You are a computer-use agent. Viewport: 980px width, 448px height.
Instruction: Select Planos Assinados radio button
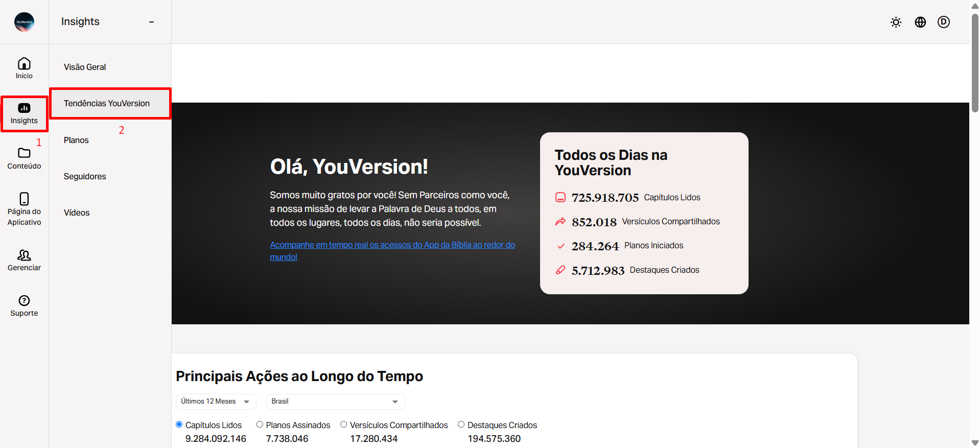tap(260, 425)
